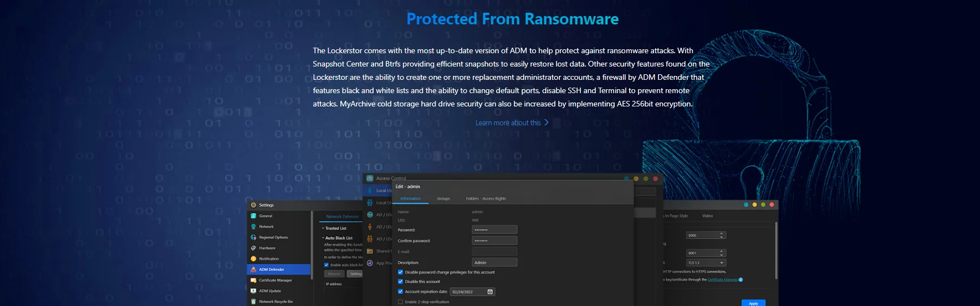Click the Settings sidebar vertical scrollbar
Image resolution: width=980 pixels, height=306 pixels.
click(x=312, y=245)
